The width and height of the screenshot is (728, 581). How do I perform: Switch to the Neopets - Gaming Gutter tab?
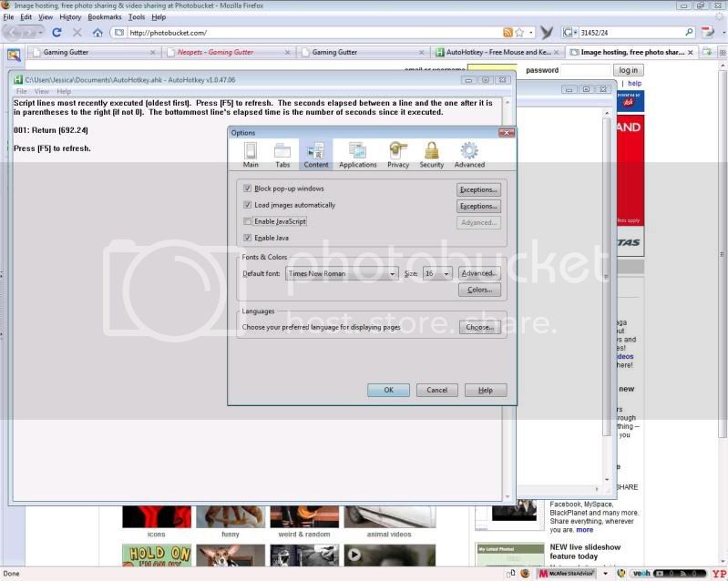point(215,53)
